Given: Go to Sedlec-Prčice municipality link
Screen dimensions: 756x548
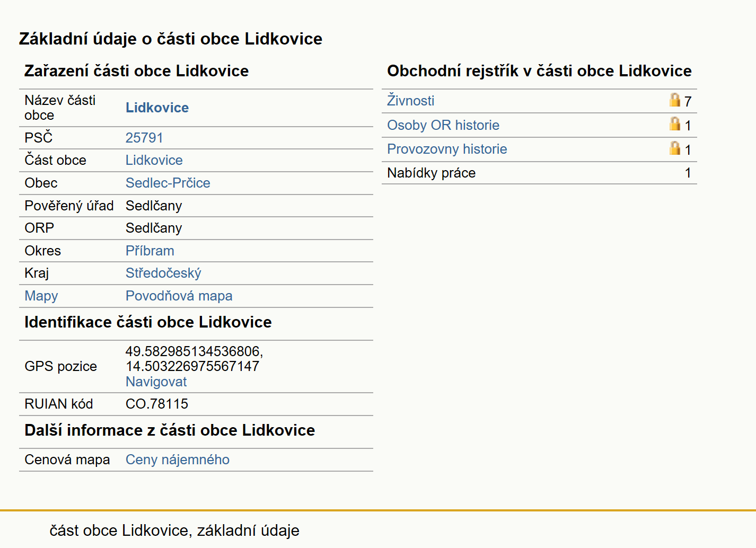Looking at the screenshot, I should pyautogui.click(x=168, y=183).
